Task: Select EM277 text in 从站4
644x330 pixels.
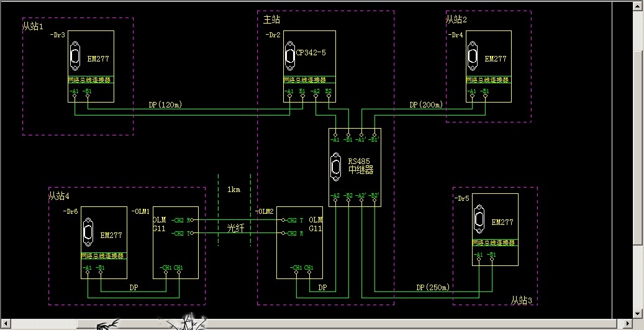Action: (111, 236)
